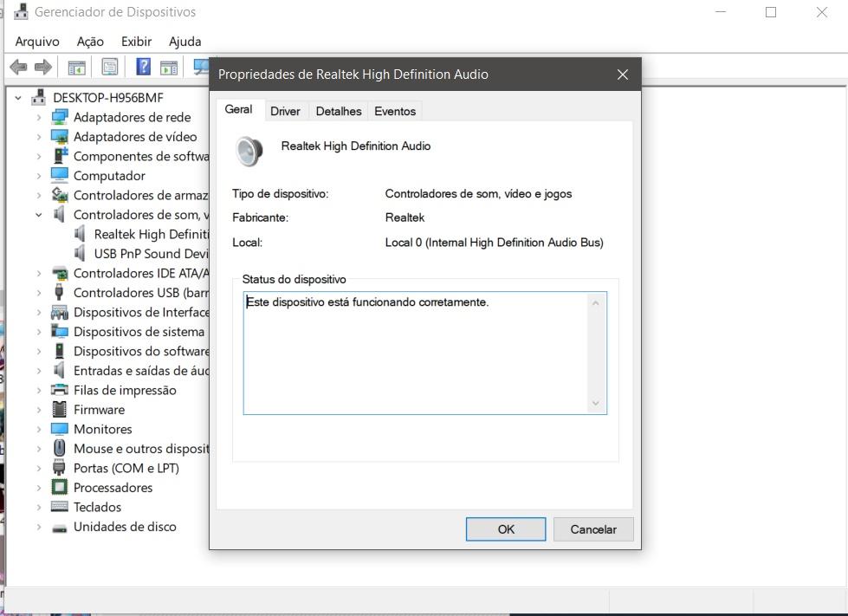The width and height of the screenshot is (848, 616).
Task: Click the scan for hardware changes icon
Action: coord(202,67)
